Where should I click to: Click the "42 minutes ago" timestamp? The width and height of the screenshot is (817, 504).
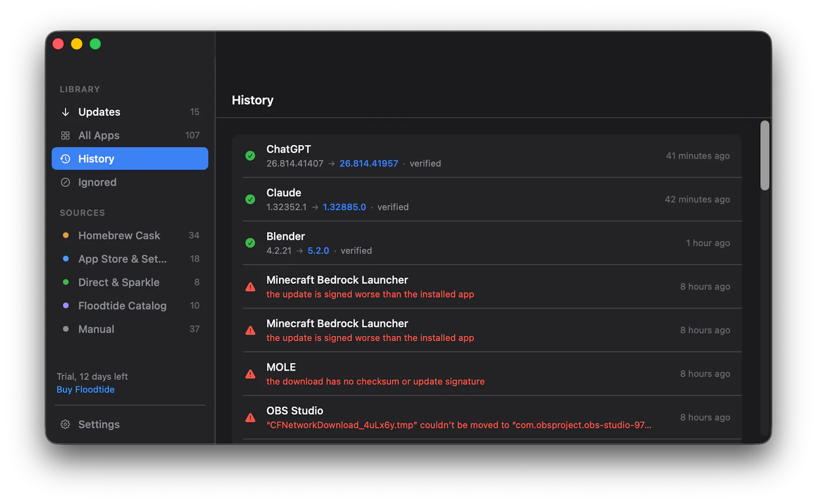pyautogui.click(x=698, y=199)
